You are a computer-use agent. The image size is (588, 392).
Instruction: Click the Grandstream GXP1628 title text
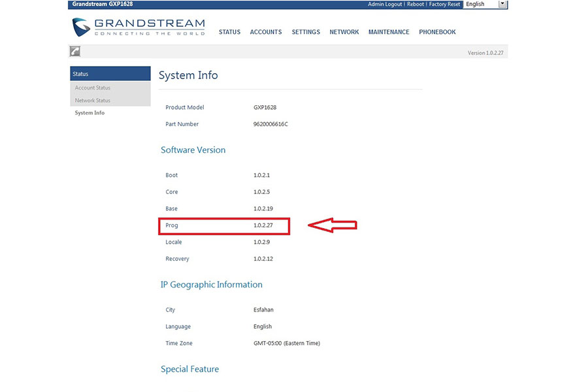(103, 4)
